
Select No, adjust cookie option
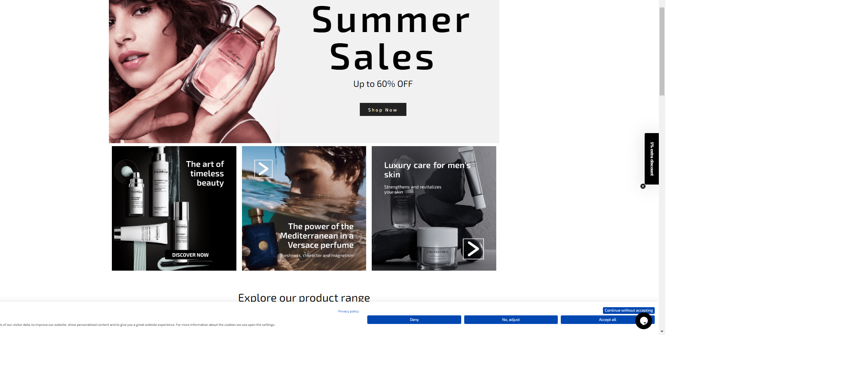[511, 320]
